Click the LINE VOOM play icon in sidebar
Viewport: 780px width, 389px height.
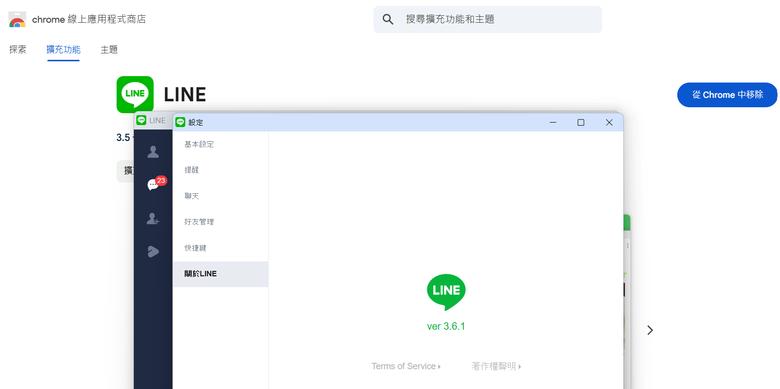(x=153, y=251)
